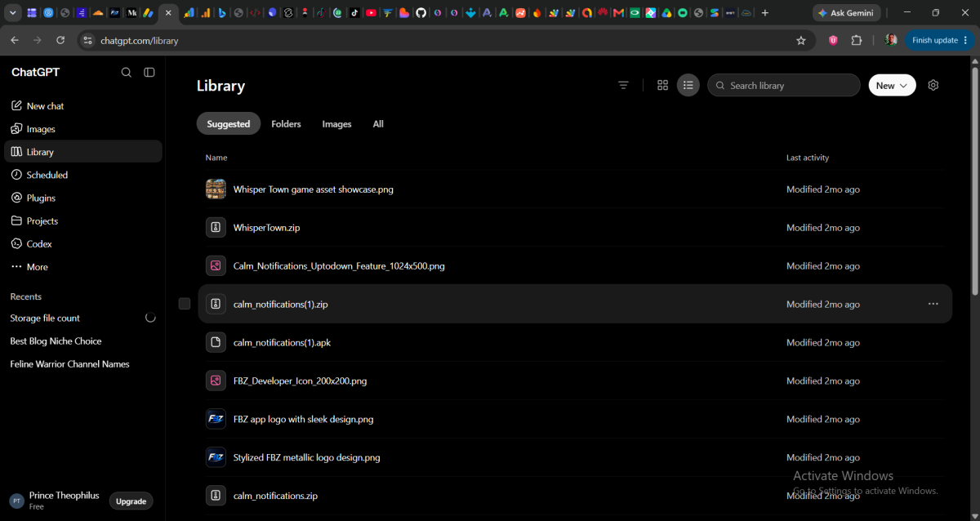The image size is (980, 521).
Task: Switch to the GitHub browser tab
Action: pos(421,13)
